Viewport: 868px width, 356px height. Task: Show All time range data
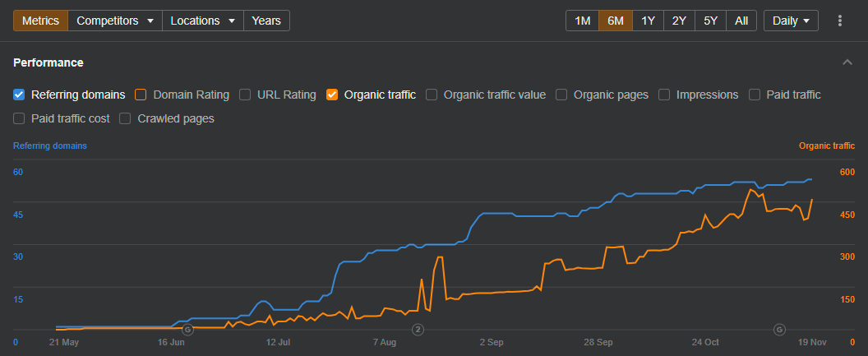(x=741, y=21)
